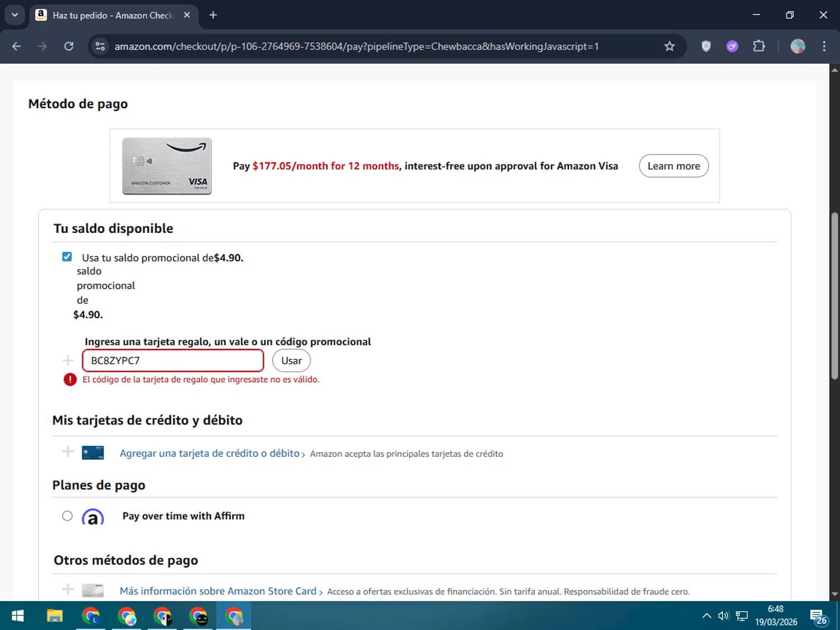
Task: Click the browser back arrow
Action: (16, 46)
